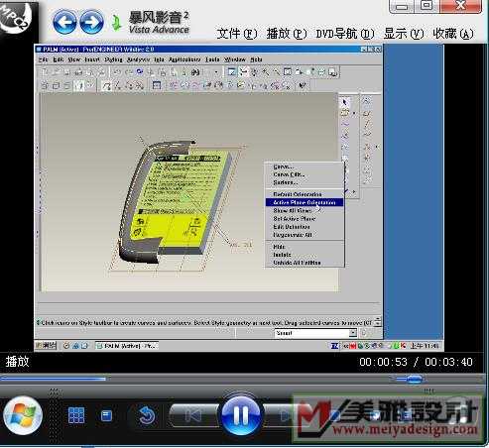Click the PALM (Active) taskbar button in the video
Screen dimensions: 489x448
click(127, 346)
